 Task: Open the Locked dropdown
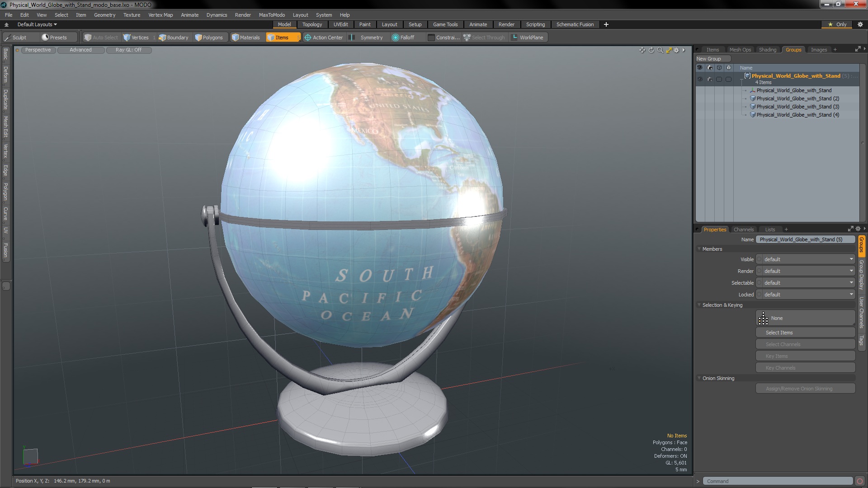[x=806, y=295]
